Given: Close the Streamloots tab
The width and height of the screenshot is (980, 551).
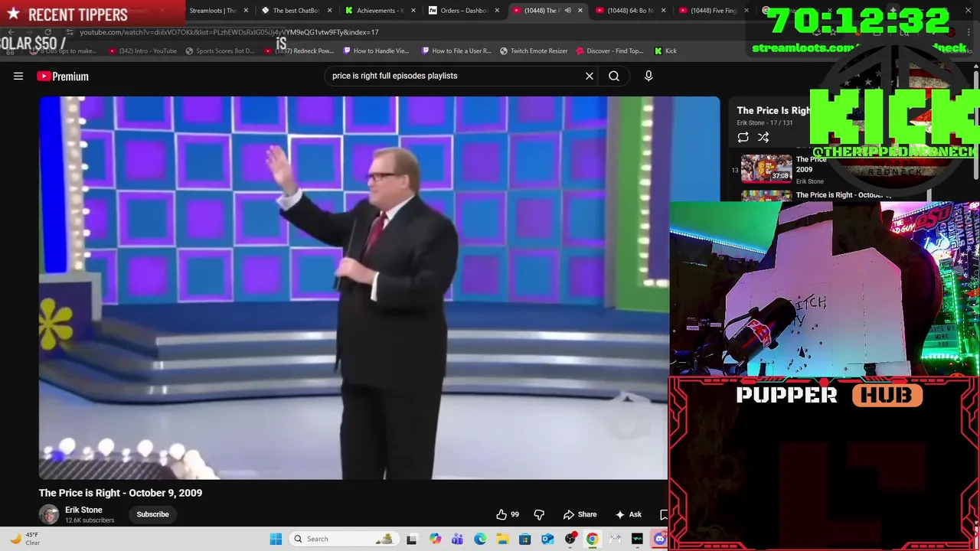Looking at the screenshot, I should tap(246, 11).
